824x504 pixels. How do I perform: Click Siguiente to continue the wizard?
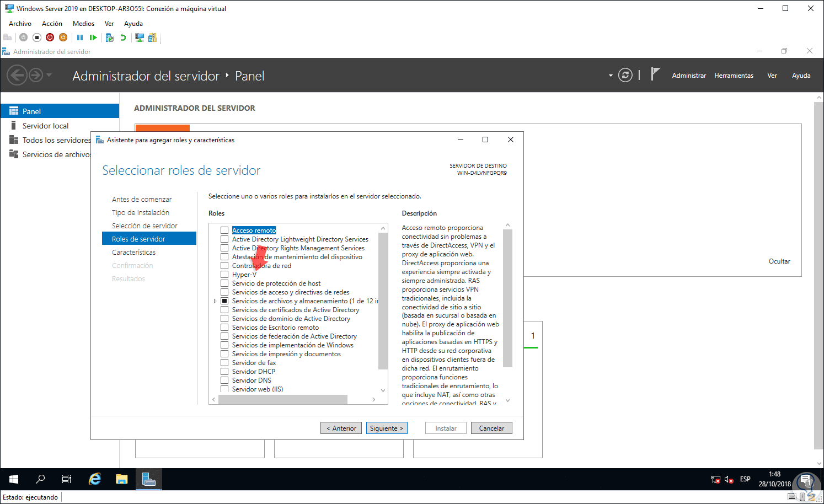click(x=387, y=428)
